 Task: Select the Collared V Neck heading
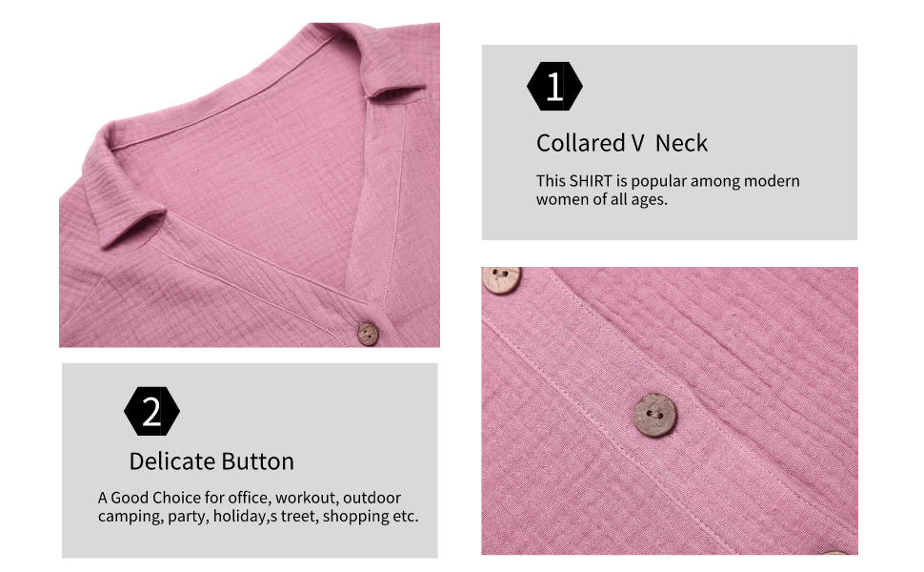click(622, 143)
